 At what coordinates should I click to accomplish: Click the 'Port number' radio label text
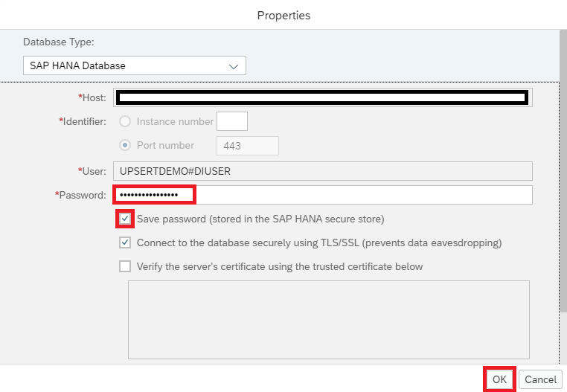[165, 145]
